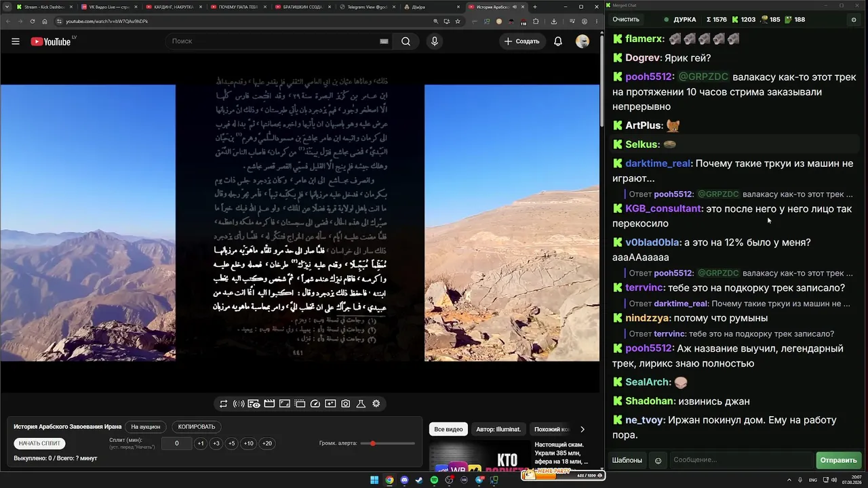868x488 pixels.
Task: Start voice search with the microphone
Action: point(435,41)
